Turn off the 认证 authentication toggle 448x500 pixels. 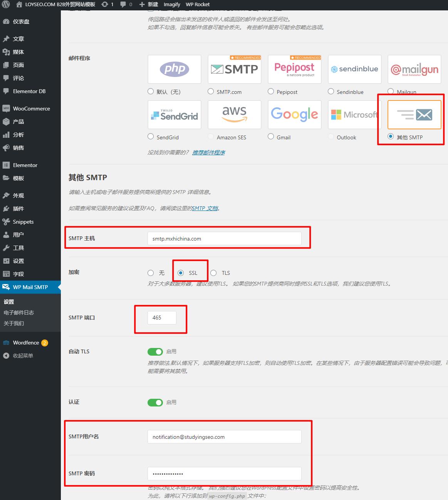point(155,402)
